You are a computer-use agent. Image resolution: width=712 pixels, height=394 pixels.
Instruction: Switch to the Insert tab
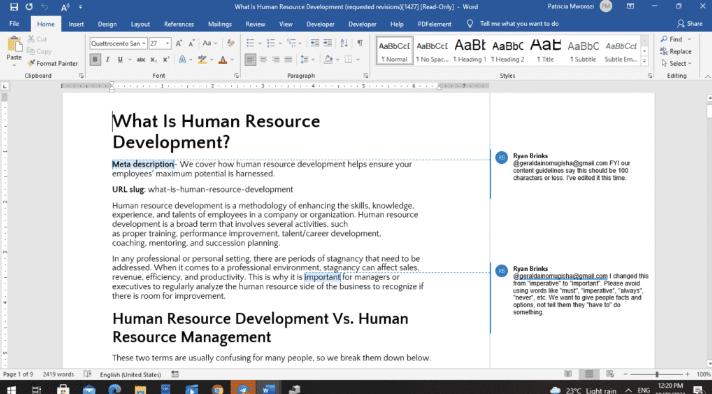pyautogui.click(x=76, y=25)
